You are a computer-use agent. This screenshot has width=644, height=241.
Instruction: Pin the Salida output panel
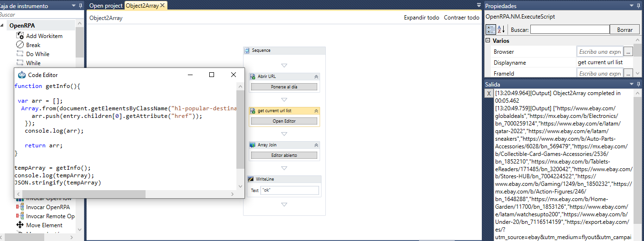pyautogui.click(x=639, y=84)
